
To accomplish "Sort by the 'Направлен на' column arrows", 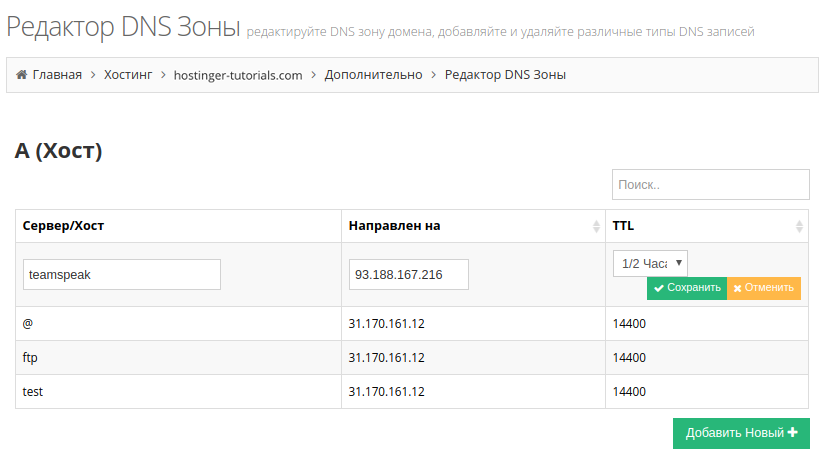I will tap(596, 226).
